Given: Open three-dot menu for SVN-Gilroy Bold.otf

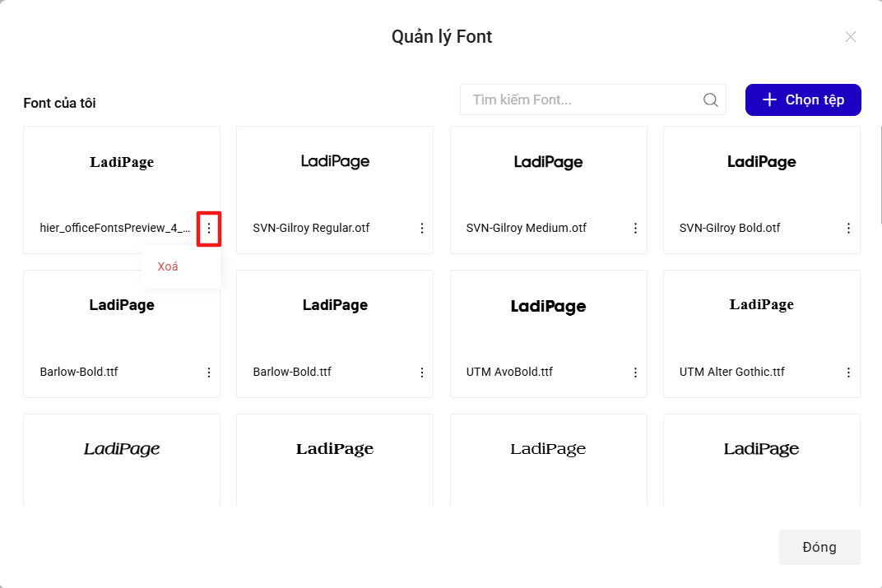Looking at the screenshot, I should (848, 229).
